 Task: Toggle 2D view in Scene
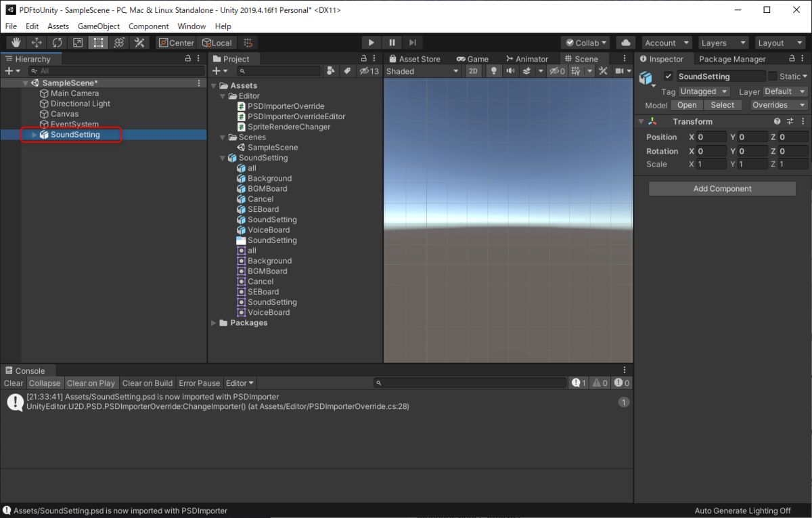click(x=474, y=71)
